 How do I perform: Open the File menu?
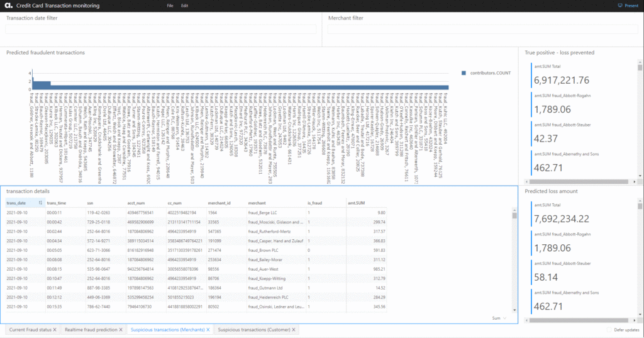coord(170,6)
